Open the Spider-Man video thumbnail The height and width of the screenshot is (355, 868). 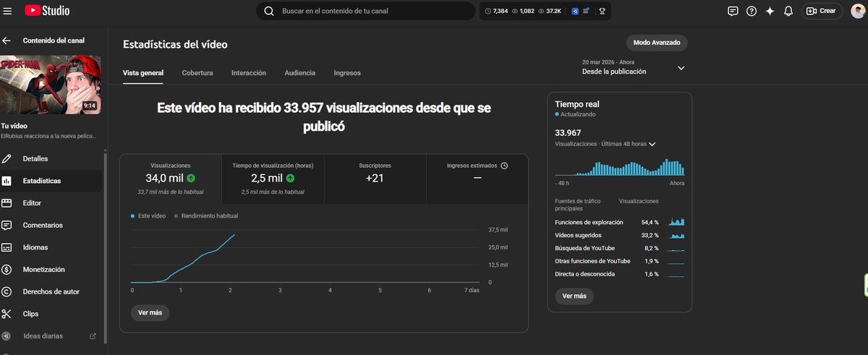click(51, 85)
